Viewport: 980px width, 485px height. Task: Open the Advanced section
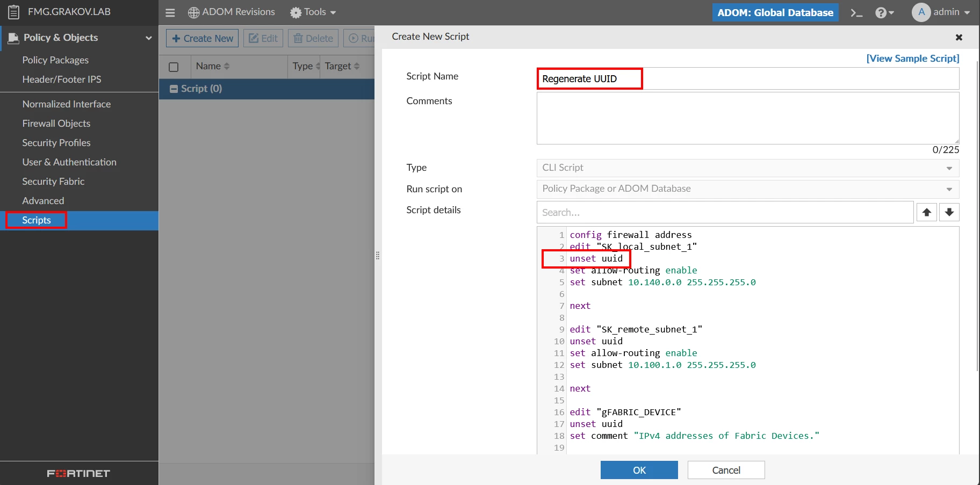[x=43, y=201]
